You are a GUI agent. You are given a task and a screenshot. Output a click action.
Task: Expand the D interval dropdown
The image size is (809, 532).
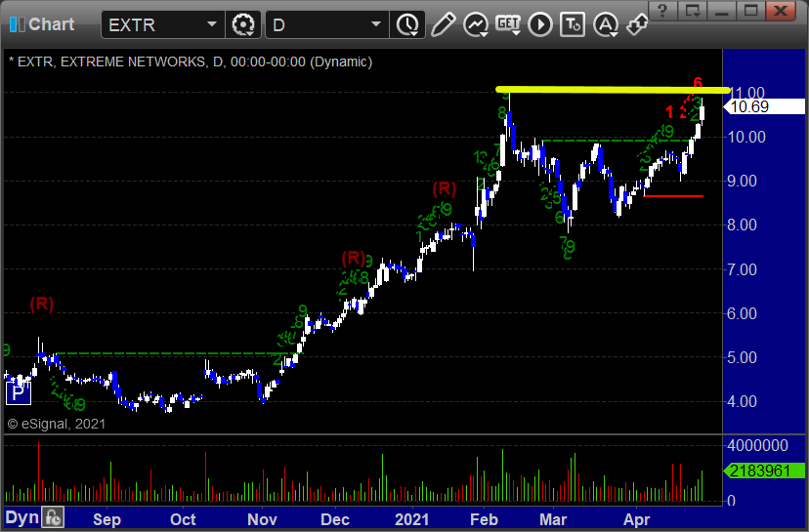[375, 24]
